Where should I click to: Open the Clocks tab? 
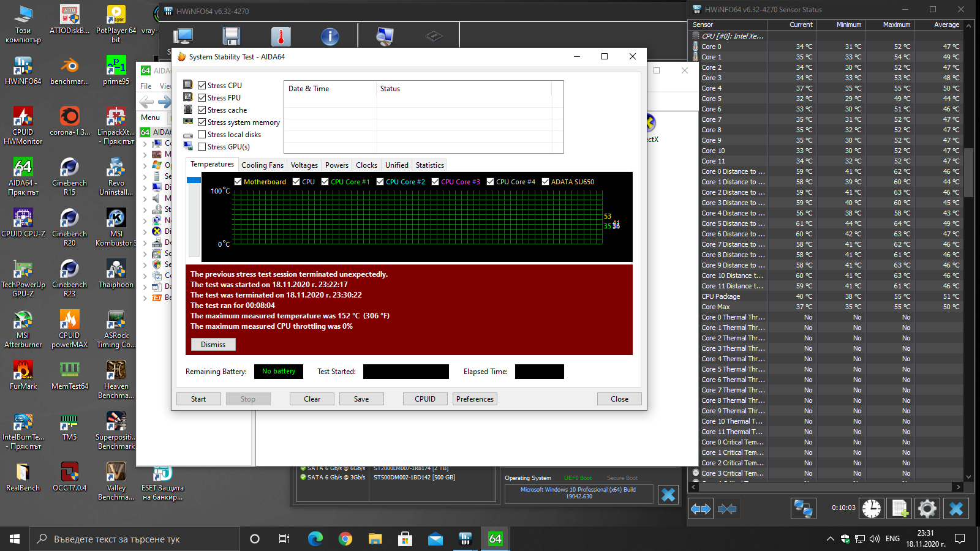[366, 165]
